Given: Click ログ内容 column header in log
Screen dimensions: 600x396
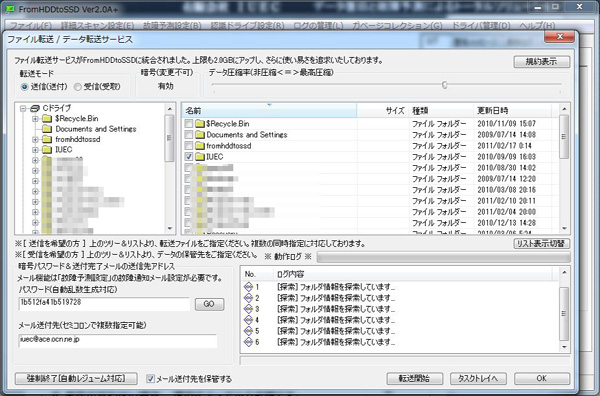Looking at the screenshot, I should (x=412, y=274).
